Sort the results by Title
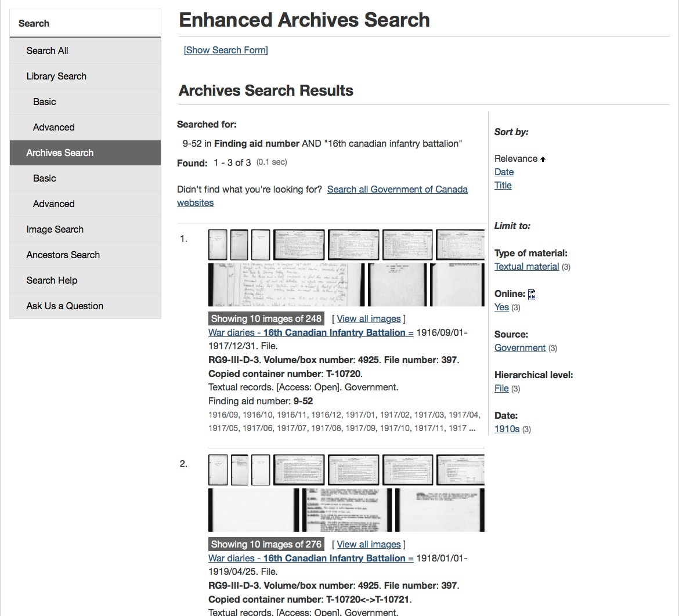Image resolution: width=679 pixels, height=616 pixels. coord(503,185)
